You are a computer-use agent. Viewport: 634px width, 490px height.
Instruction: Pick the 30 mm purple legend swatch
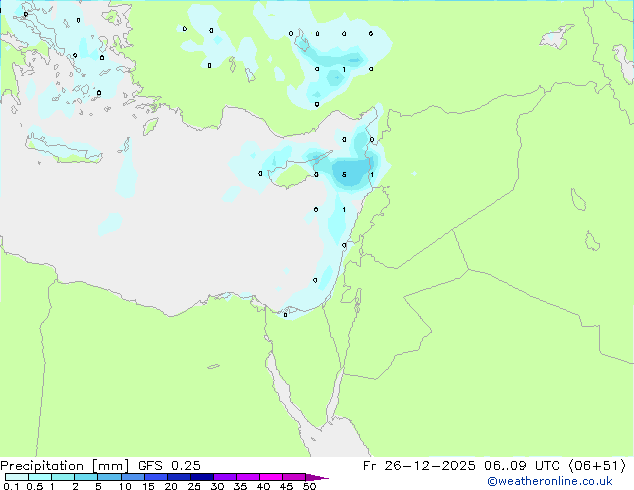point(224,477)
